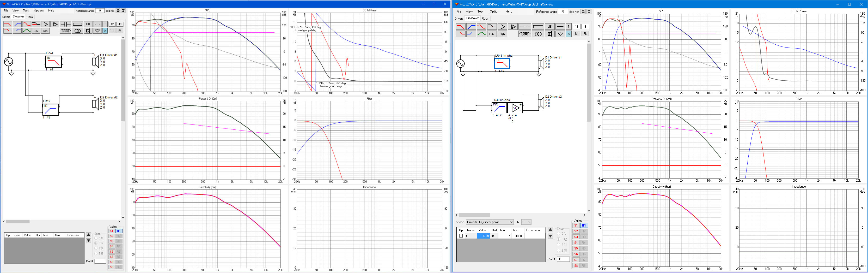Click down arrow beside parameter table, left window
The width and height of the screenshot is (868, 273).
(89, 241)
